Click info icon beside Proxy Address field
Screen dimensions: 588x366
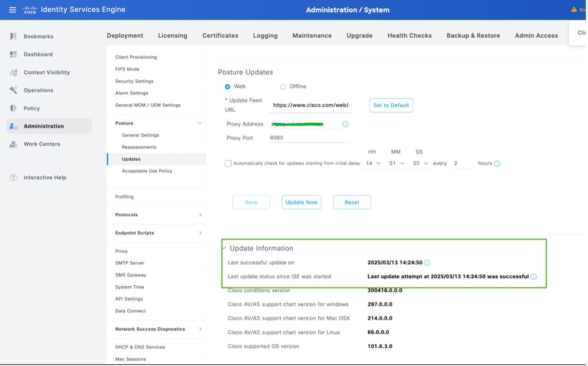click(345, 124)
